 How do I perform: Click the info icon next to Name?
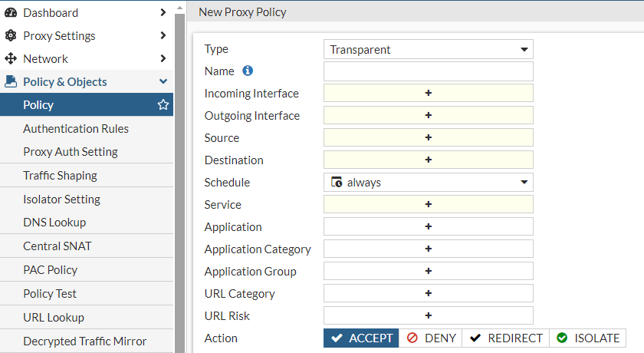(x=248, y=71)
